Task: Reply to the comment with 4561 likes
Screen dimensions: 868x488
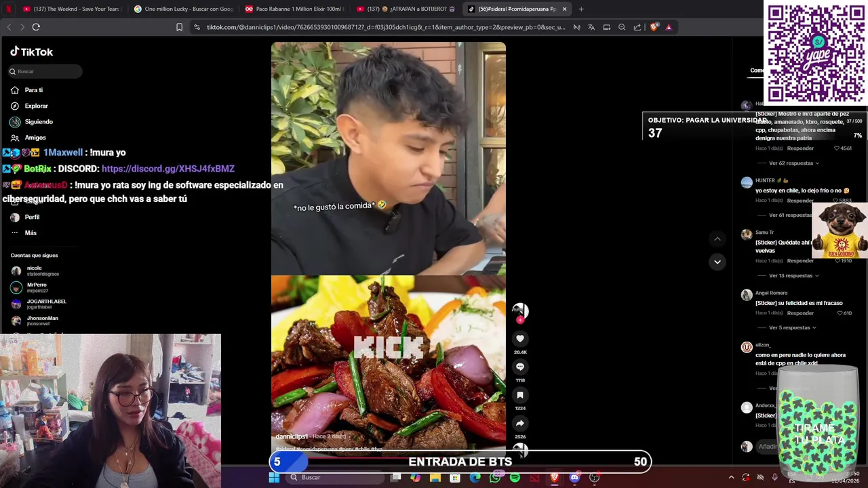Action: pos(800,148)
